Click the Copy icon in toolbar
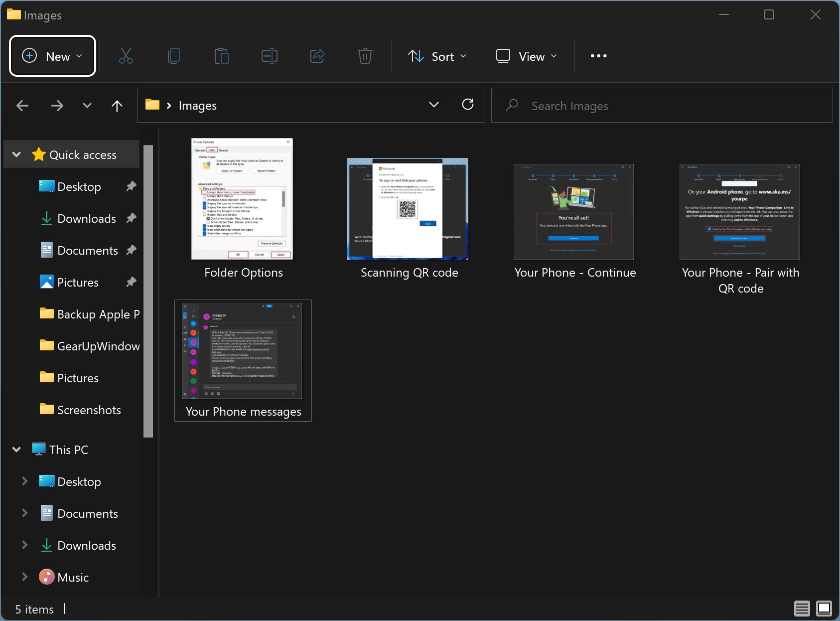The image size is (840, 621). [x=174, y=56]
